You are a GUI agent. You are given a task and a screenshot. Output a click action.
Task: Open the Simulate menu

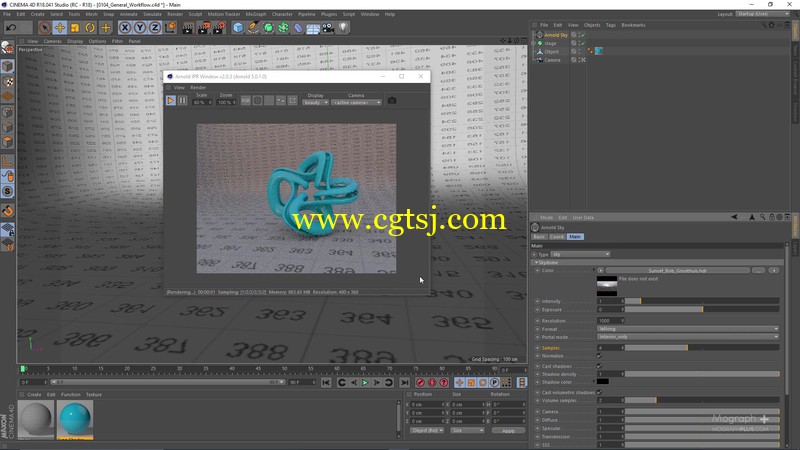tap(152, 14)
